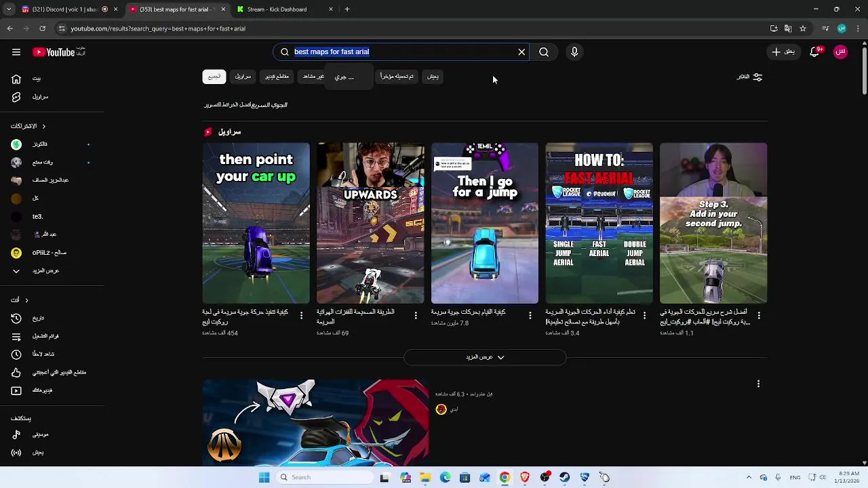Image resolution: width=868 pixels, height=488 pixels.
Task: Select the first white 'All' filter chip
Action: [214, 77]
